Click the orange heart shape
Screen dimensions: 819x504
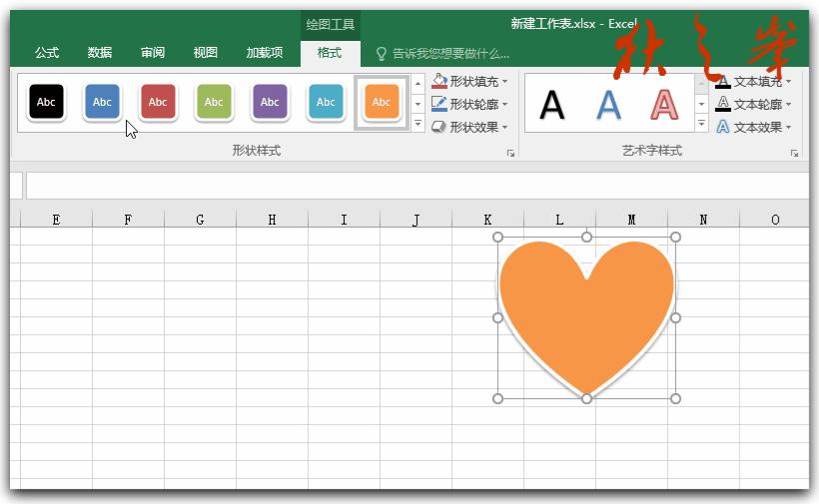pos(586,318)
